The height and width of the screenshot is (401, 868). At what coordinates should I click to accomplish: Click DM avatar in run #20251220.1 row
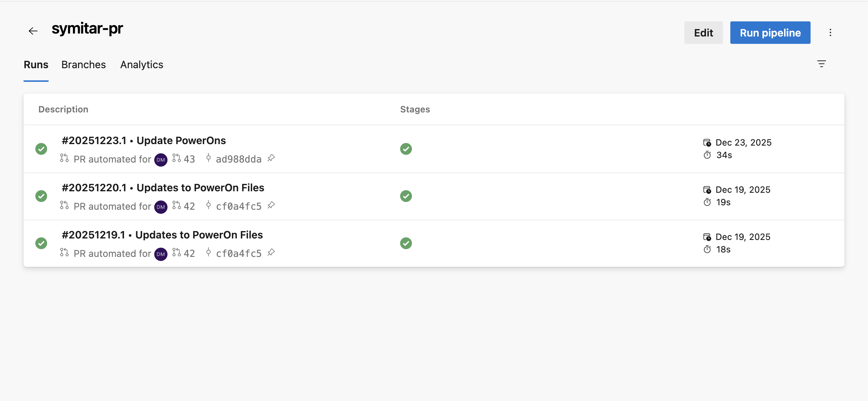tap(161, 207)
